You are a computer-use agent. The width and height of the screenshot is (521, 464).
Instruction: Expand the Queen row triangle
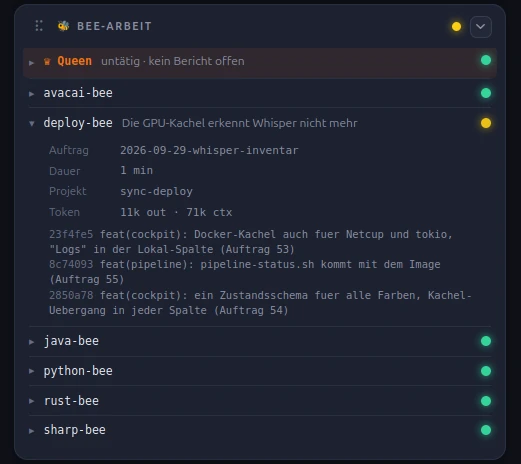click(x=31, y=62)
